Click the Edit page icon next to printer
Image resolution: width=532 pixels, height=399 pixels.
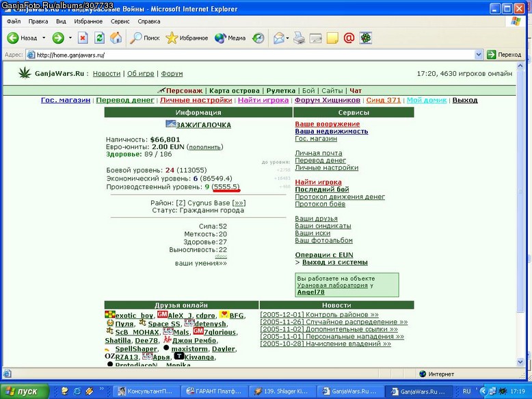tap(315, 38)
